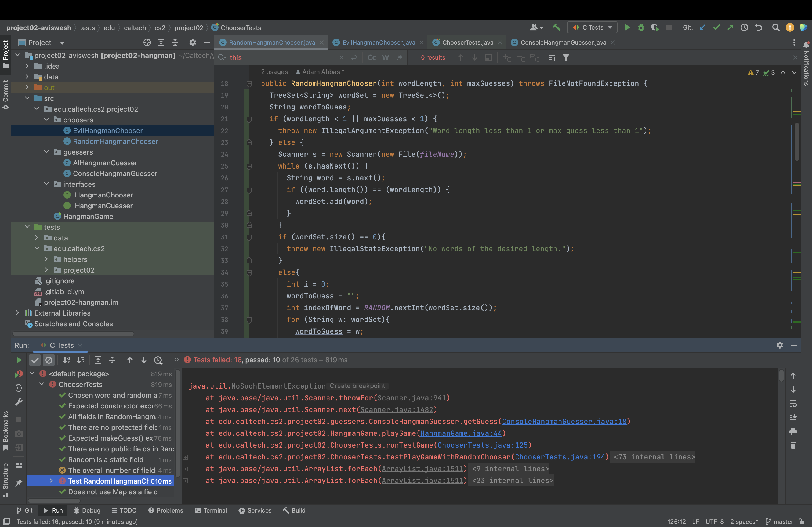Image resolution: width=812 pixels, height=527 pixels.
Task: Click the Build project hammer icon
Action: [556, 28]
